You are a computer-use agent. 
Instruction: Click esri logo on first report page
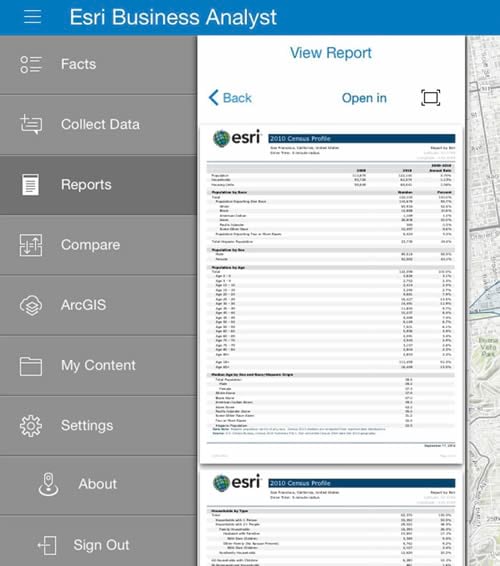click(237, 138)
